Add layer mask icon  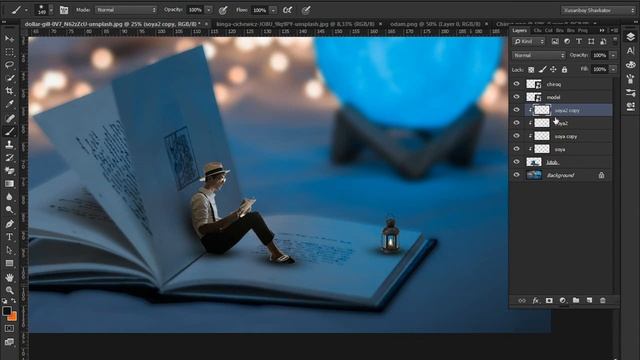(549, 300)
